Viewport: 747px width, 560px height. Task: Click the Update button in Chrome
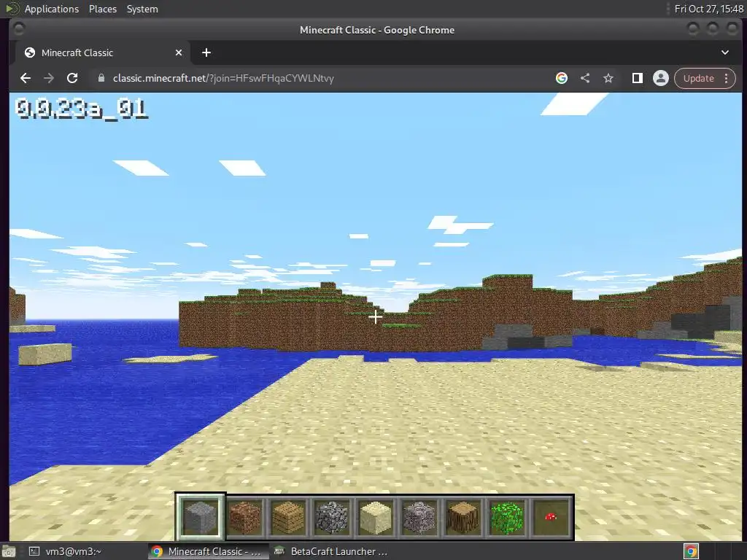[x=698, y=78]
